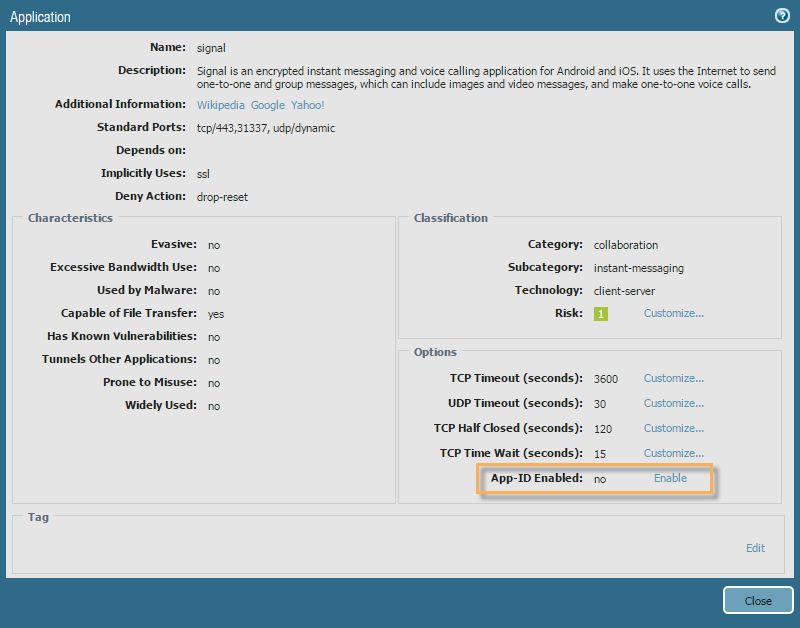
Task: Customize the TCP Timeout setting
Action: coord(673,379)
